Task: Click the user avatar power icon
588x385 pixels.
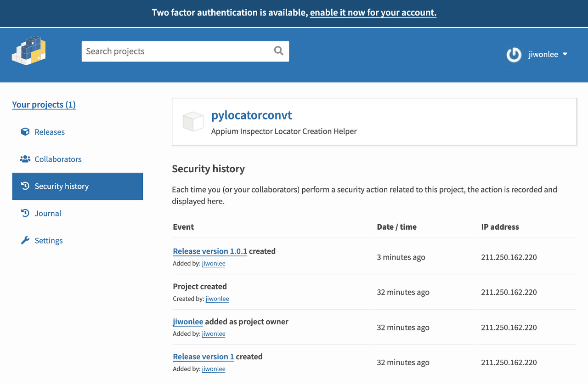Action: [x=514, y=55]
